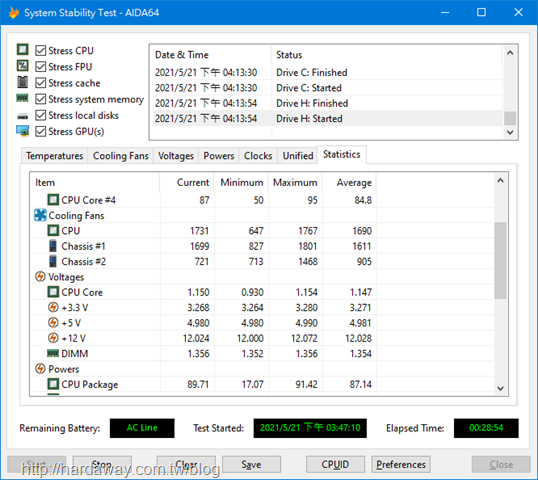Click the Chassis #1 tower icon
Screen dimensions: 538x480
click(53, 246)
